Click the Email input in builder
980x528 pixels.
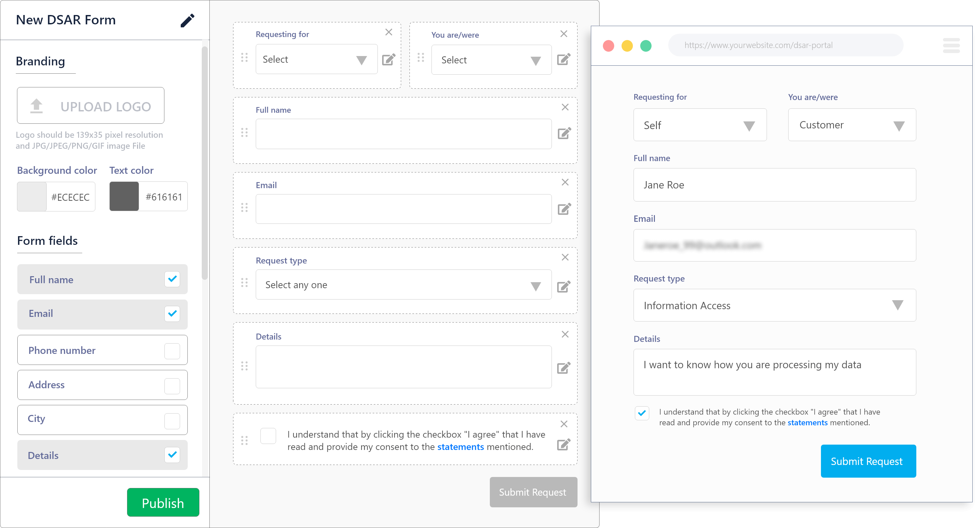pos(404,209)
